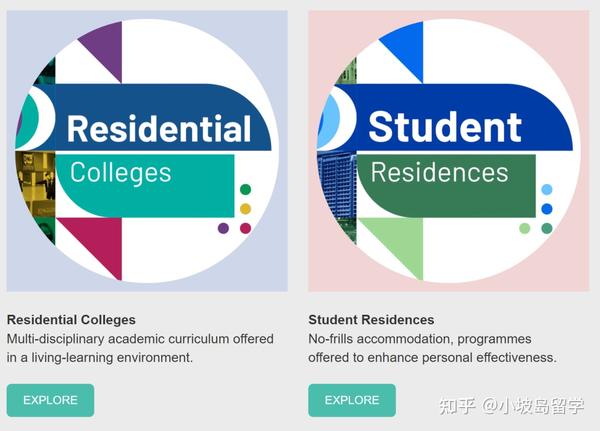The image size is (600, 431).
Task: Click the green dot in Residential Colleges logo
Action: [x=245, y=190]
